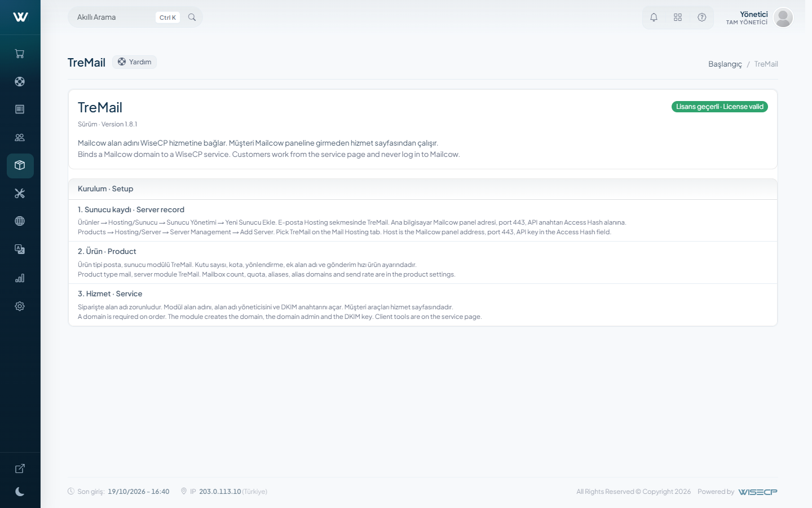812x508 pixels.
Task: Click the '3. Hizmet · Service' heading
Action: [110, 294]
